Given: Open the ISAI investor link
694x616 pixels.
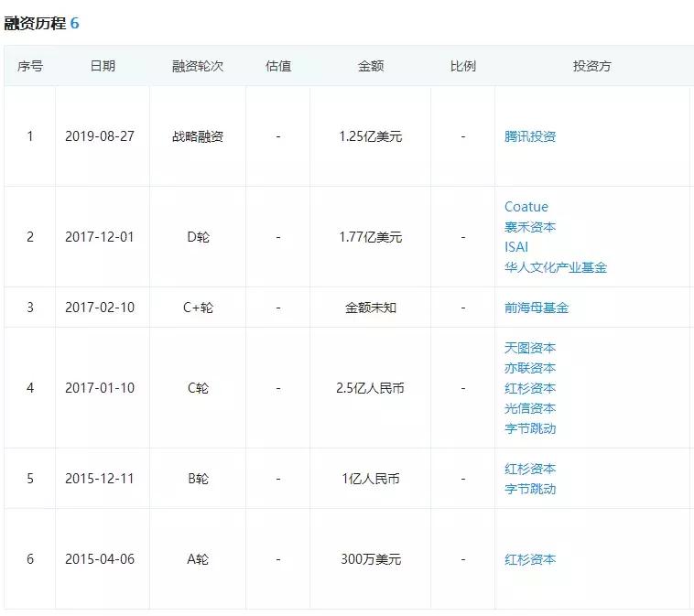Looking at the screenshot, I should point(516,247).
